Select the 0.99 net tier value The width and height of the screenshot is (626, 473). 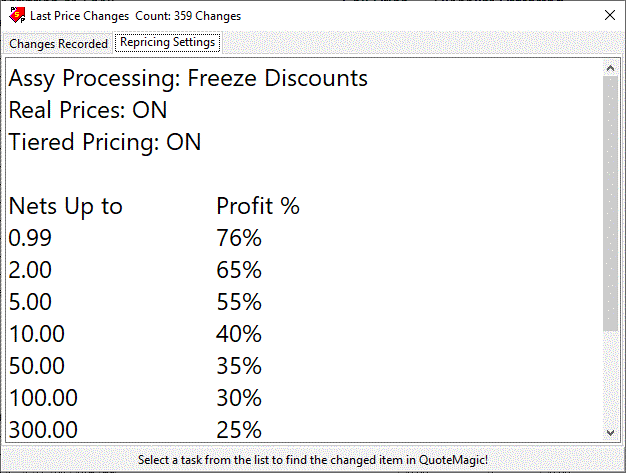coord(30,238)
